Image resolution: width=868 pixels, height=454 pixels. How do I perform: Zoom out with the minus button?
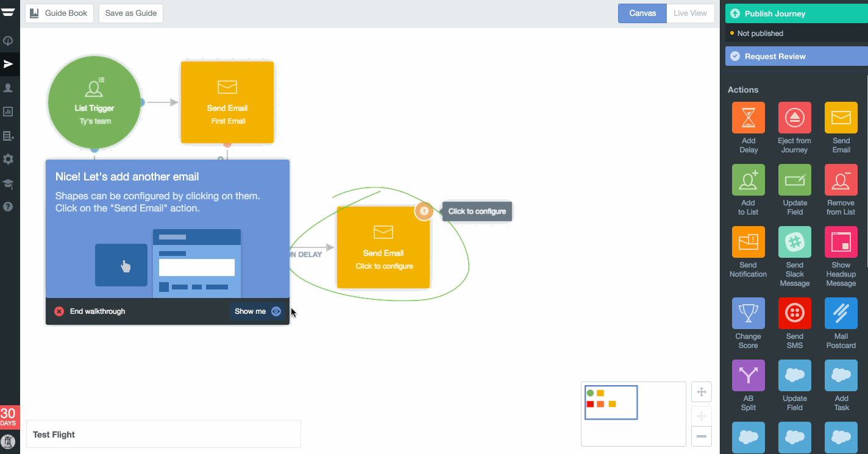point(702,436)
